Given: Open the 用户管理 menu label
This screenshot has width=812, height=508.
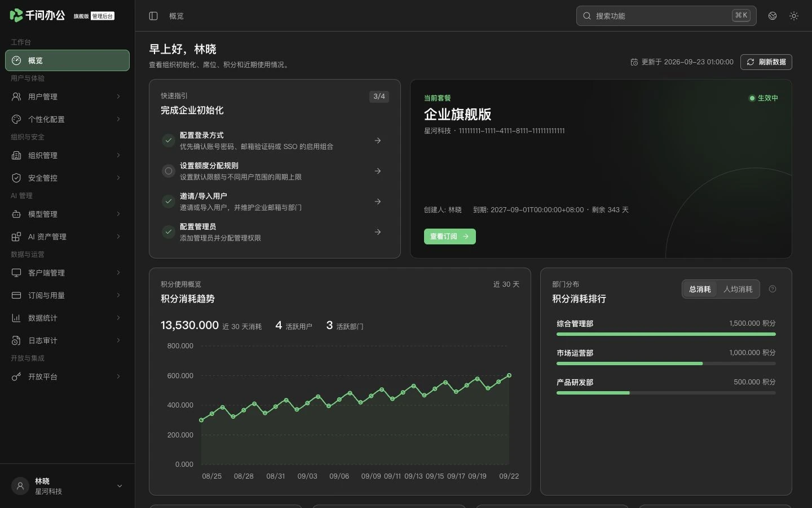Looking at the screenshot, I should tap(43, 97).
